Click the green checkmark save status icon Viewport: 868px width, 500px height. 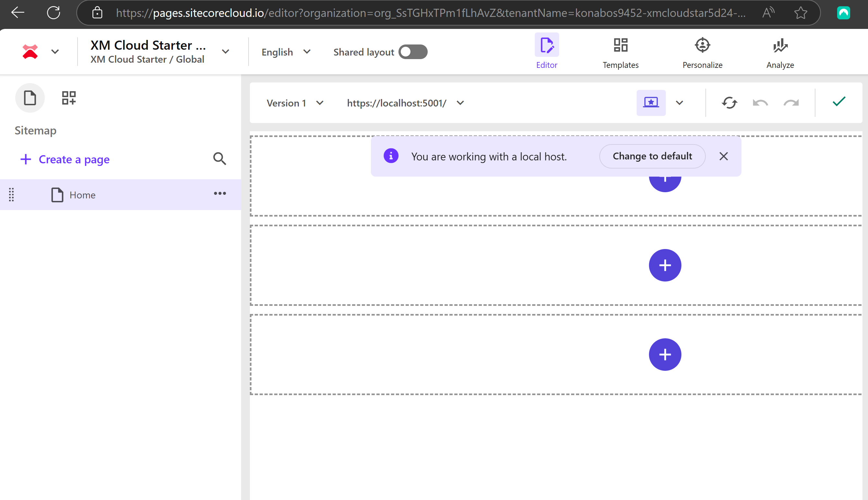coord(839,102)
